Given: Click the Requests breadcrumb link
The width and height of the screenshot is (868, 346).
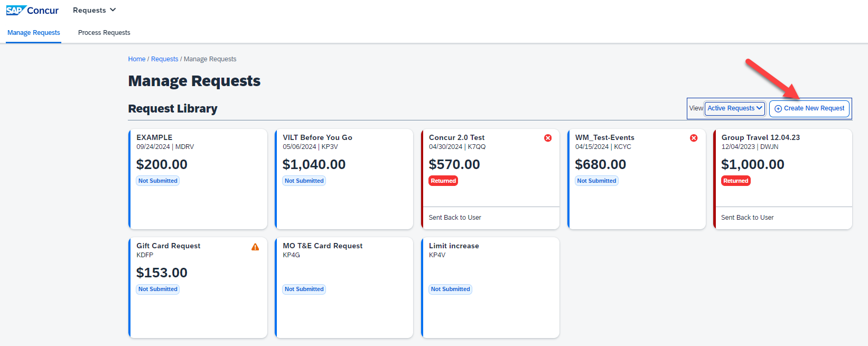Looking at the screenshot, I should click(x=164, y=59).
